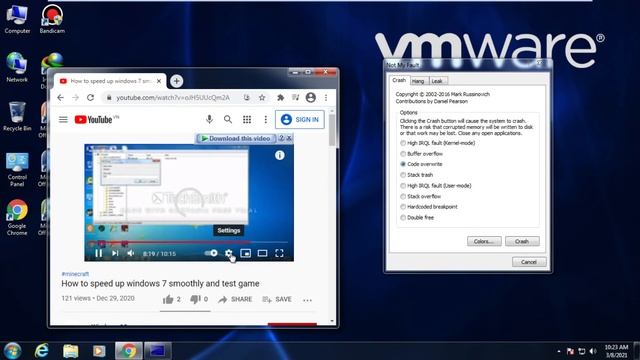Select Stack overflow option
The height and width of the screenshot is (360, 640).
pos(420,196)
